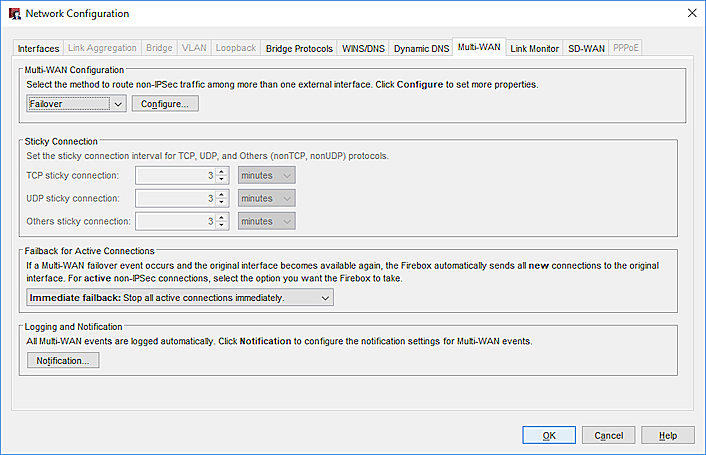
Task: Open the Immediate failback options dropdown
Action: click(x=179, y=298)
